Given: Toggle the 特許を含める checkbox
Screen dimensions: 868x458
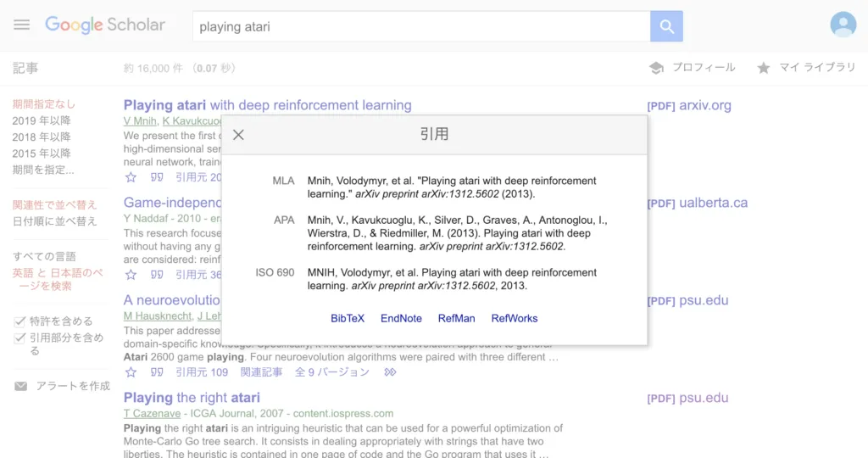Looking at the screenshot, I should [x=19, y=321].
